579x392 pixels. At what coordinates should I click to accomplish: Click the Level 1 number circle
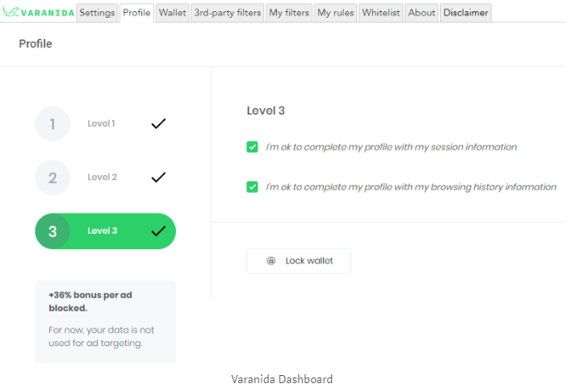pyautogui.click(x=52, y=124)
